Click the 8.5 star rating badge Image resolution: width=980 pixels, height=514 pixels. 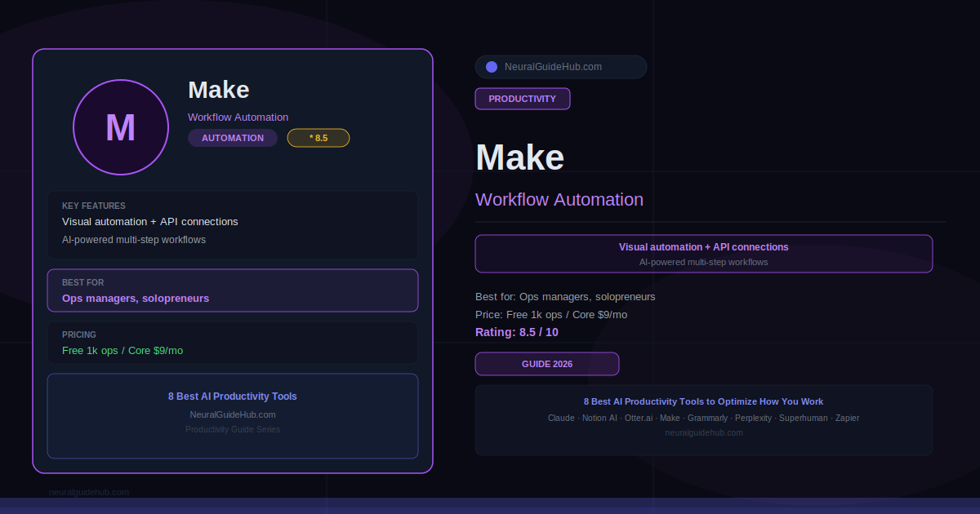pos(318,138)
